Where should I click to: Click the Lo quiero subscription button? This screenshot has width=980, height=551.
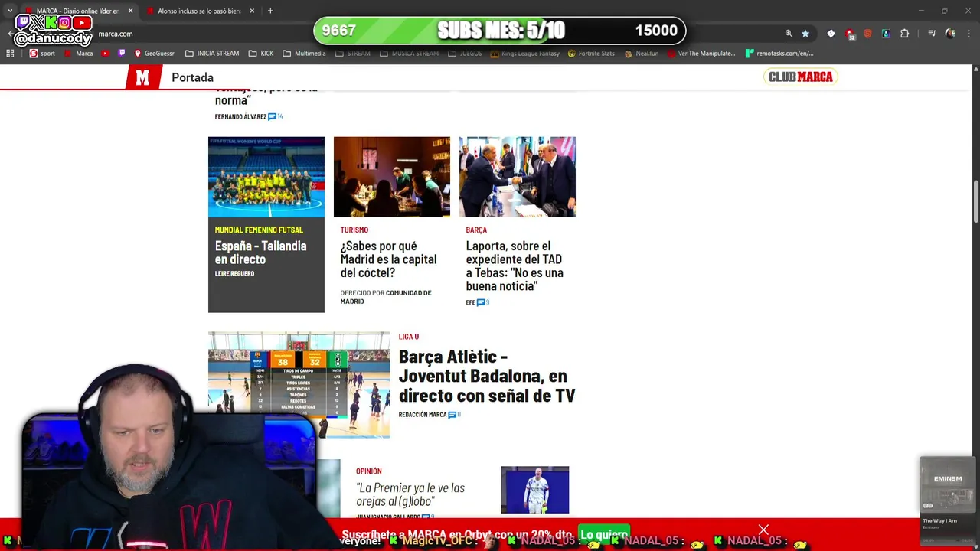point(604,534)
